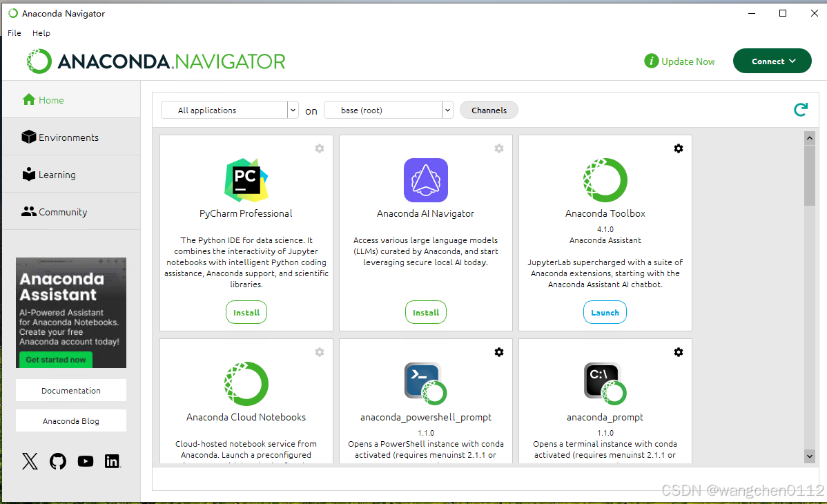Click the scrollbar up arrow
Screen dimensions: 827x504
pos(810,138)
